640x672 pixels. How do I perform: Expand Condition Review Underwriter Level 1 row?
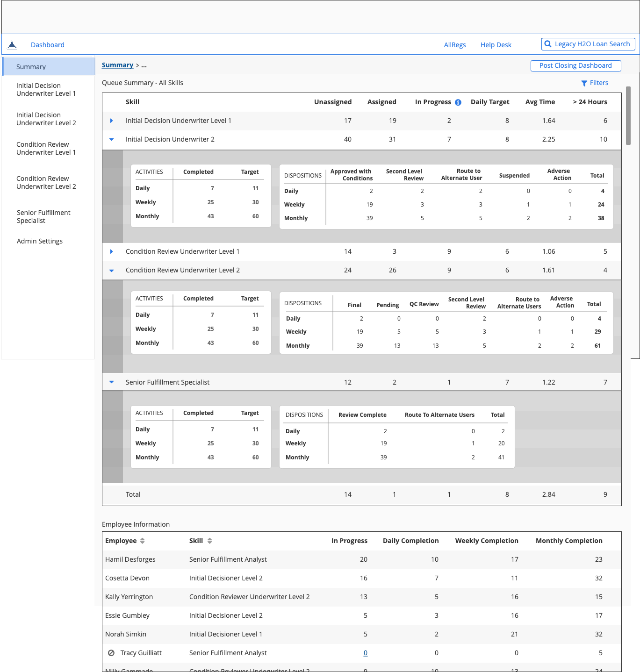click(x=111, y=251)
